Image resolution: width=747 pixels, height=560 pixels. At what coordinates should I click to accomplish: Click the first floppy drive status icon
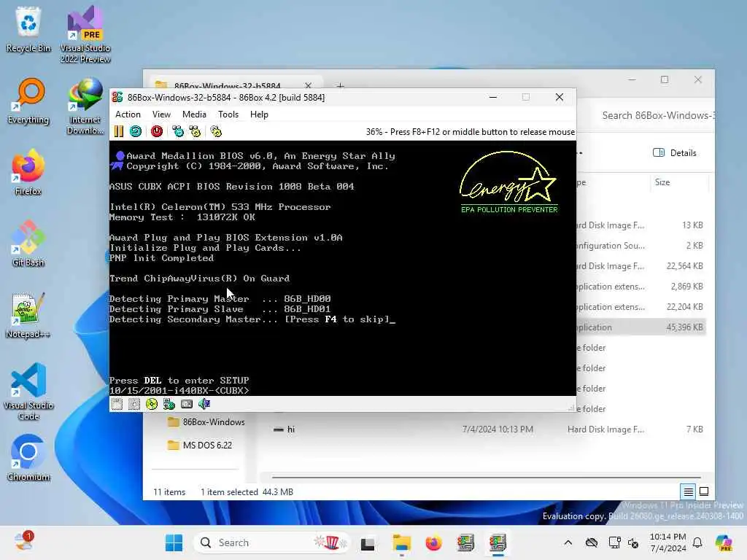click(x=117, y=404)
